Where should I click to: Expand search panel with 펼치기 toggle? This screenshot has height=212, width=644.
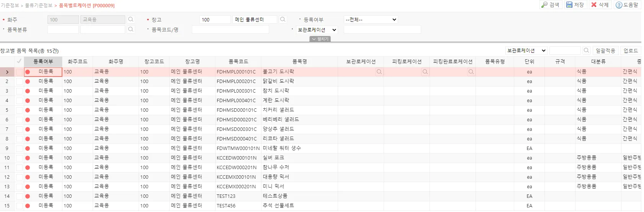[320, 39]
